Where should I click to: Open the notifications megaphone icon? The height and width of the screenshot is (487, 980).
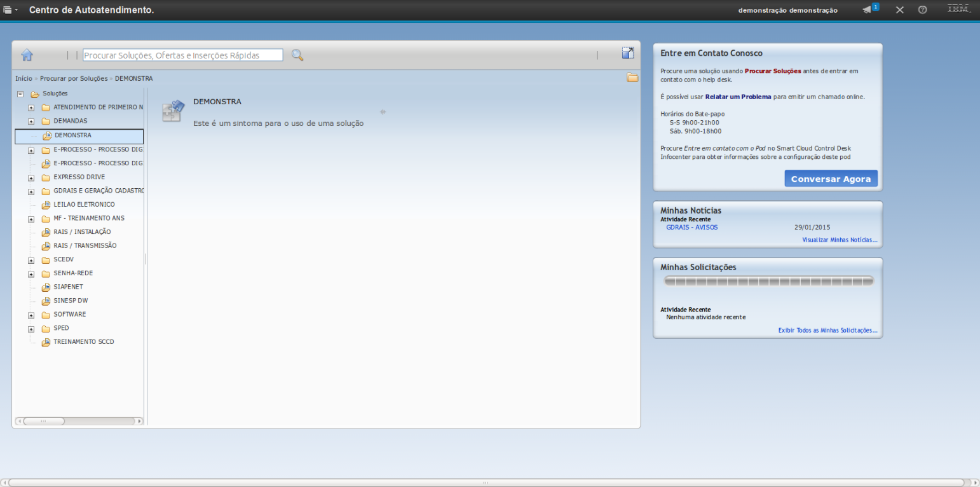pos(868,10)
